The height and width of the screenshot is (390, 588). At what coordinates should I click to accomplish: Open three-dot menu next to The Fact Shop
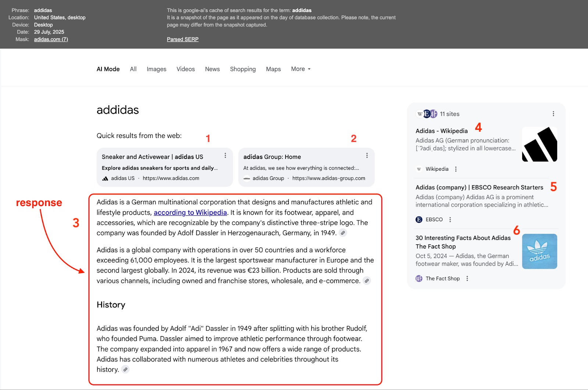(467, 279)
